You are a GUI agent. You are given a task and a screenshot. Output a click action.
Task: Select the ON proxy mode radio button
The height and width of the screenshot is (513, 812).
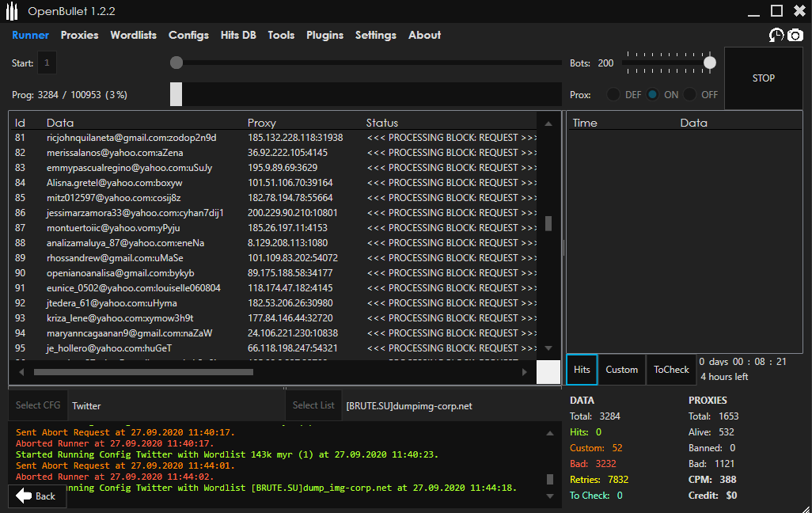(652, 95)
